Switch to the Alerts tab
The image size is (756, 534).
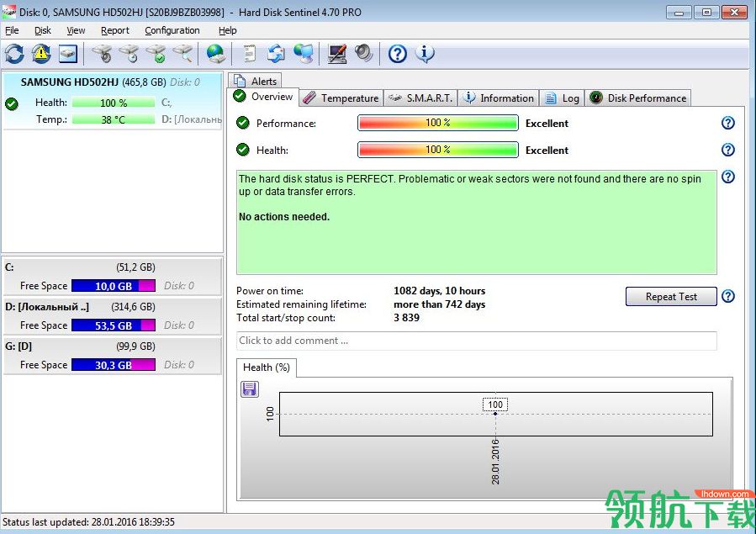coord(255,81)
